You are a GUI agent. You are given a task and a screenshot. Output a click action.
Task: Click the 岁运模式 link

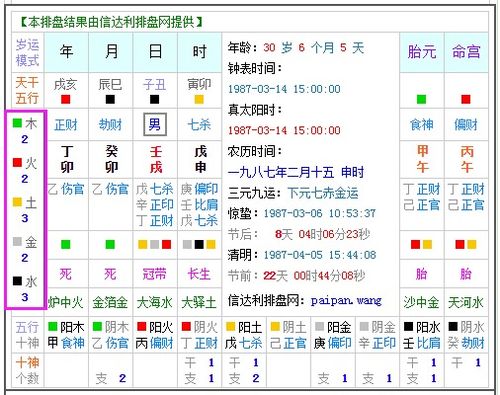pyautogui.click(x=27, y=52)
